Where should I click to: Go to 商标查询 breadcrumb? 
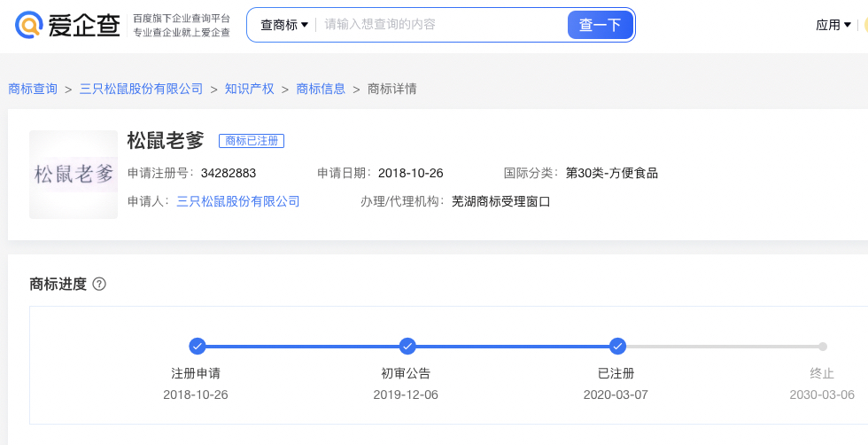pos(33,89)
